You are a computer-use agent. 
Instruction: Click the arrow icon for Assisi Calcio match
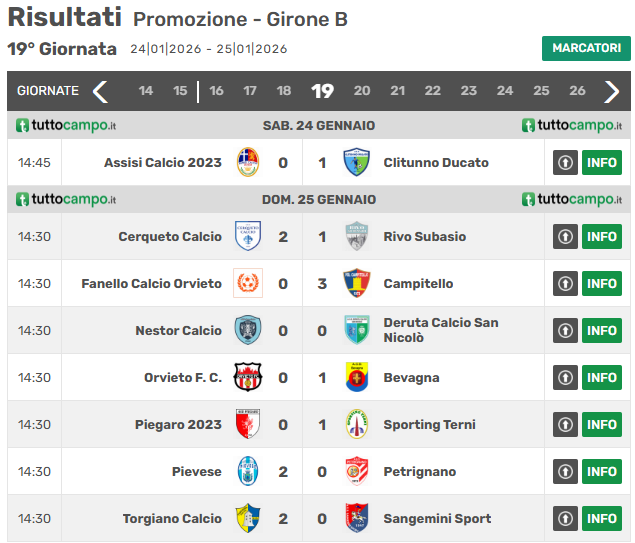click(x=565, y=162)
